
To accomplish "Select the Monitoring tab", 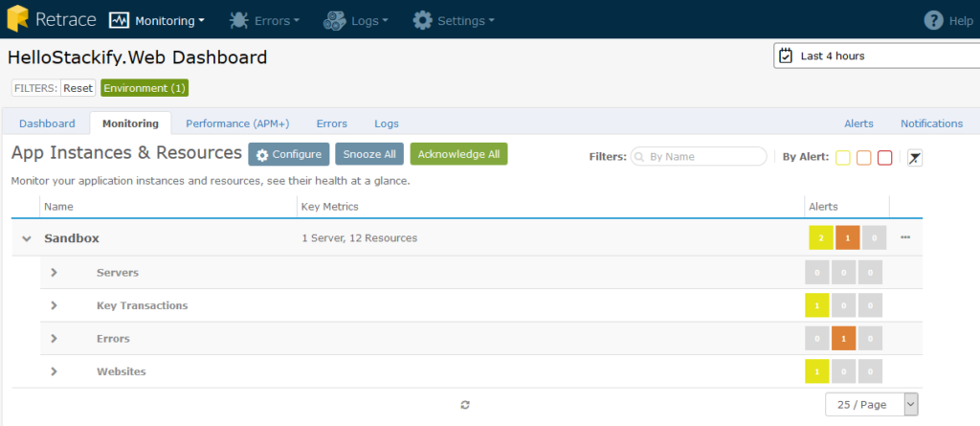I will point(130,123).
